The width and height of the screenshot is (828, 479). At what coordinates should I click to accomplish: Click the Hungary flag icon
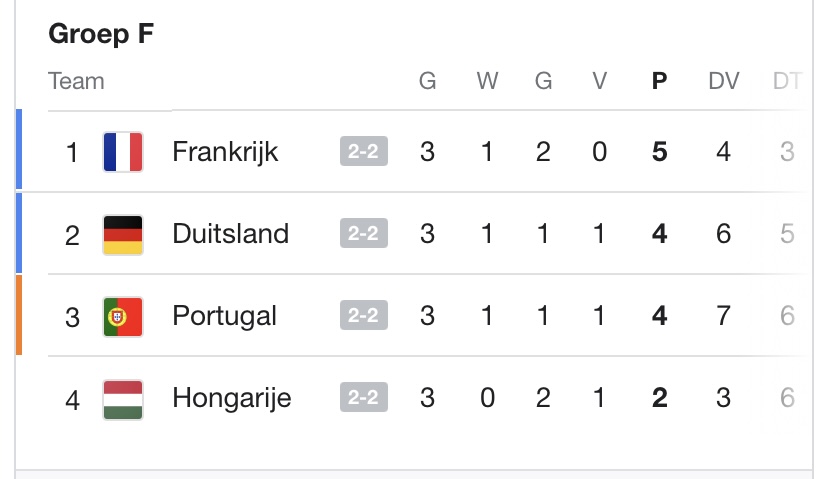tap(123, 399)
